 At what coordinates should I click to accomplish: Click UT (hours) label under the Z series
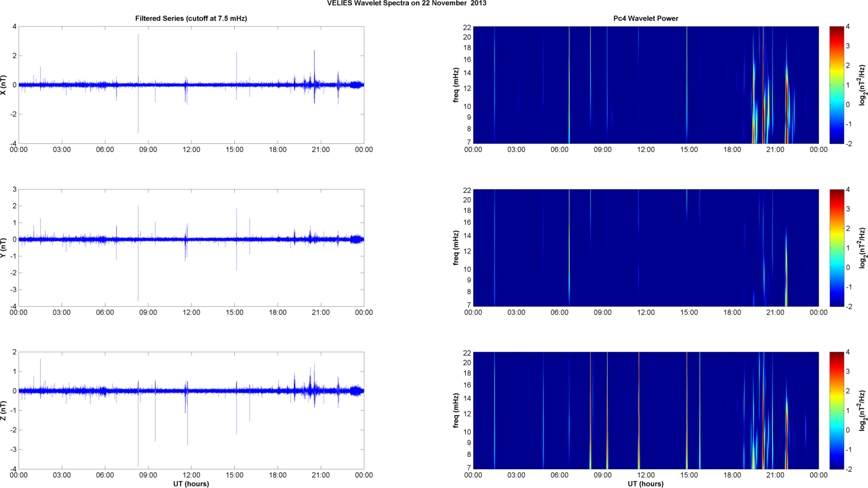tap(191, 484)
